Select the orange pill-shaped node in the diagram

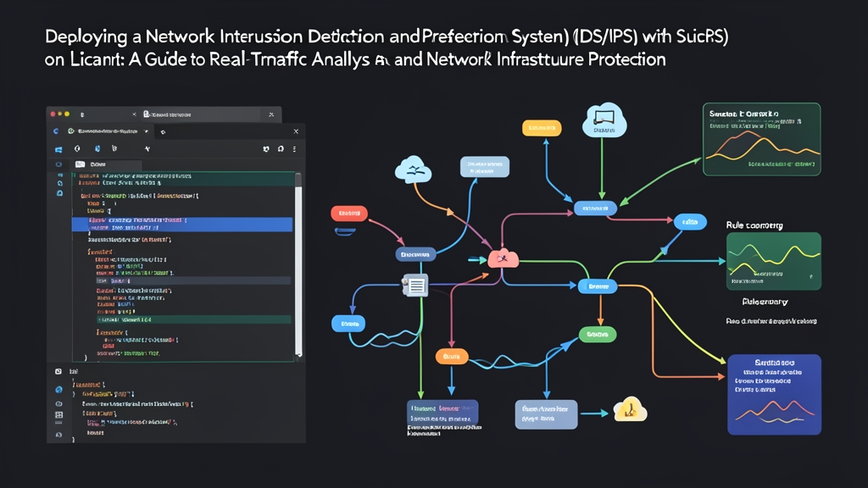pos(452,357)
